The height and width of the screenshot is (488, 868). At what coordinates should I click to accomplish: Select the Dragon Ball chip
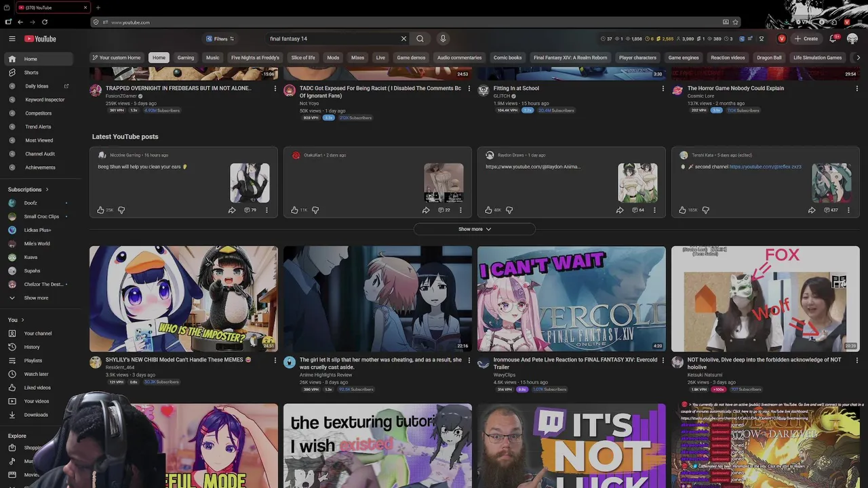tap(769, 58)
